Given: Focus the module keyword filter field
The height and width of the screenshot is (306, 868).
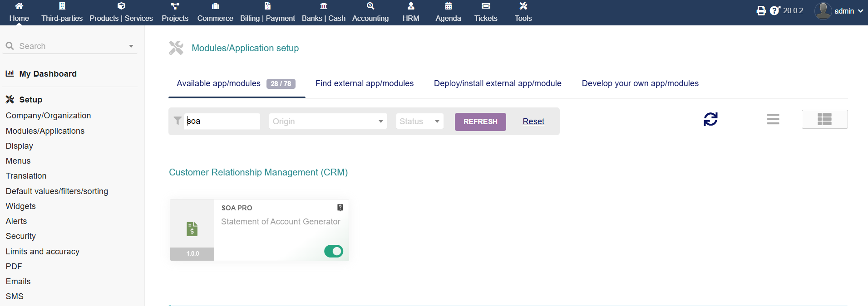Looking at the screenshot, I should pos(222,121).
